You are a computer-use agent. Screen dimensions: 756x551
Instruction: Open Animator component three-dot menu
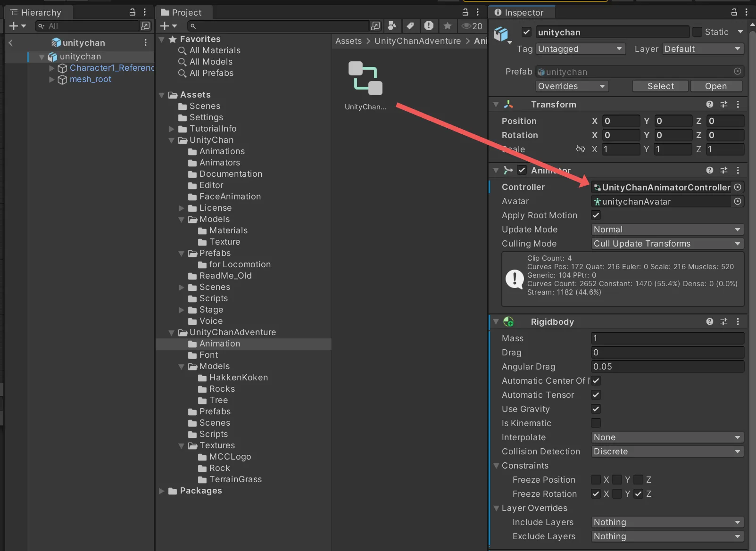[x=738, y=170]
